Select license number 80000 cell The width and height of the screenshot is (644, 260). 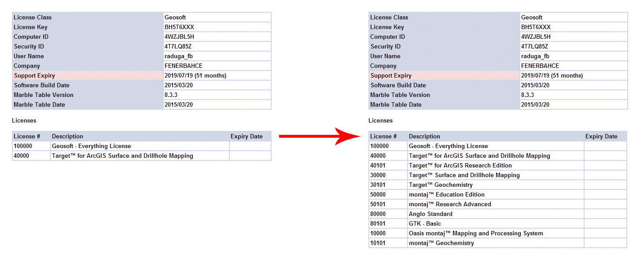pyautogui.click(x=388, y=214)
